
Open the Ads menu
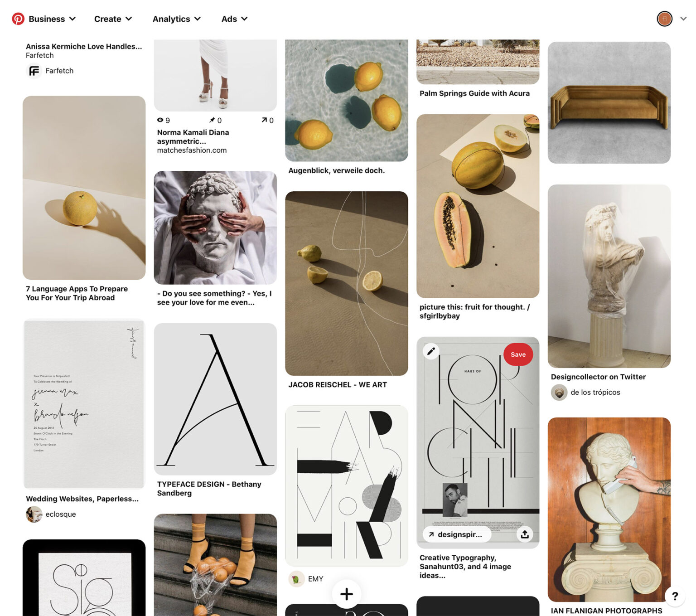pyautogui.click(x=234, y=19)
